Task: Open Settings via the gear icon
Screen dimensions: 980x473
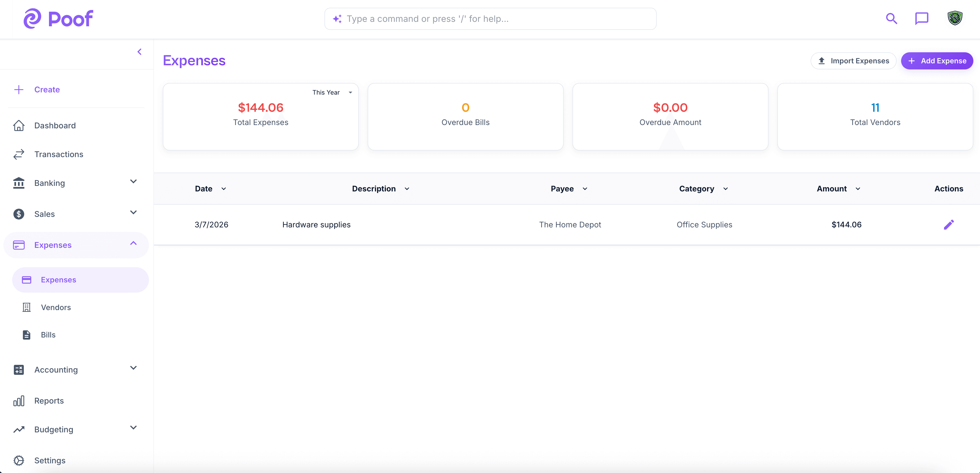Action: tap(19, 460)
